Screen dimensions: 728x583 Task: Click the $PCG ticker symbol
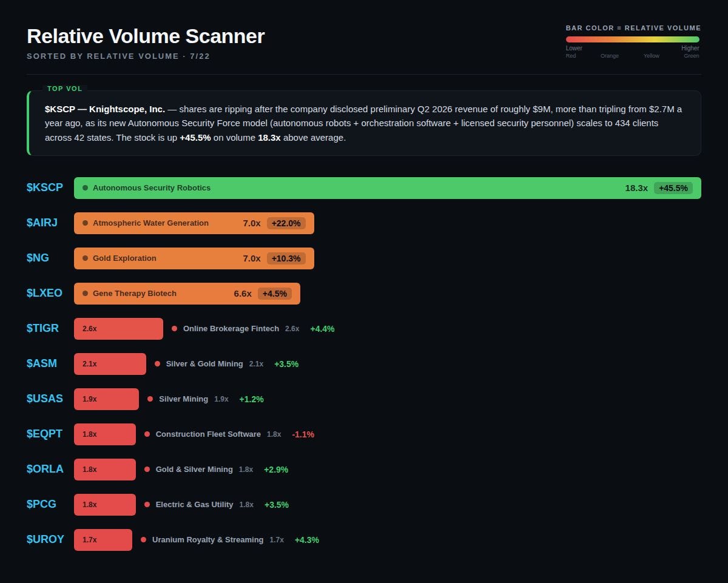pos(42,504)
